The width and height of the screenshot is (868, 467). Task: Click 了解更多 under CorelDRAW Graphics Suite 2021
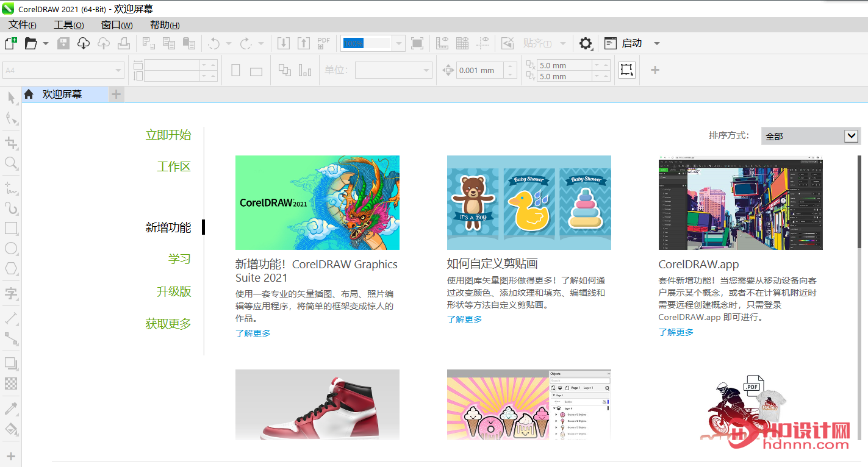tap(253, 333)
